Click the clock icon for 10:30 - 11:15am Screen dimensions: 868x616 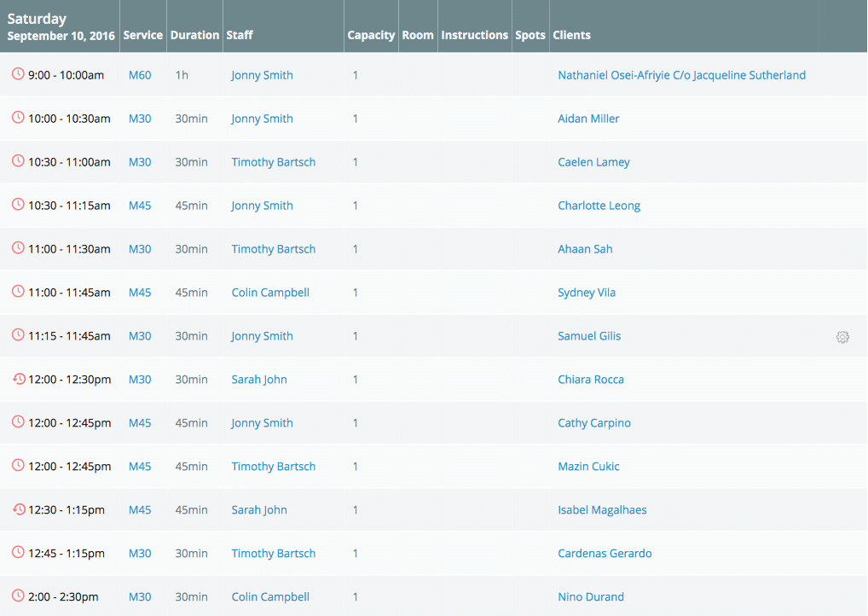coord(18,205)
